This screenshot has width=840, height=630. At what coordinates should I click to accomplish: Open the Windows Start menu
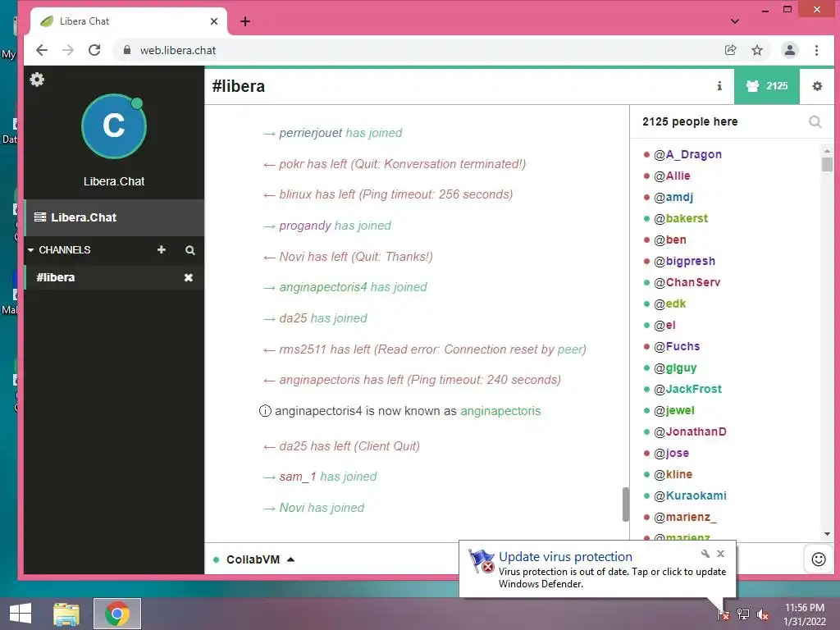[21, 614]
